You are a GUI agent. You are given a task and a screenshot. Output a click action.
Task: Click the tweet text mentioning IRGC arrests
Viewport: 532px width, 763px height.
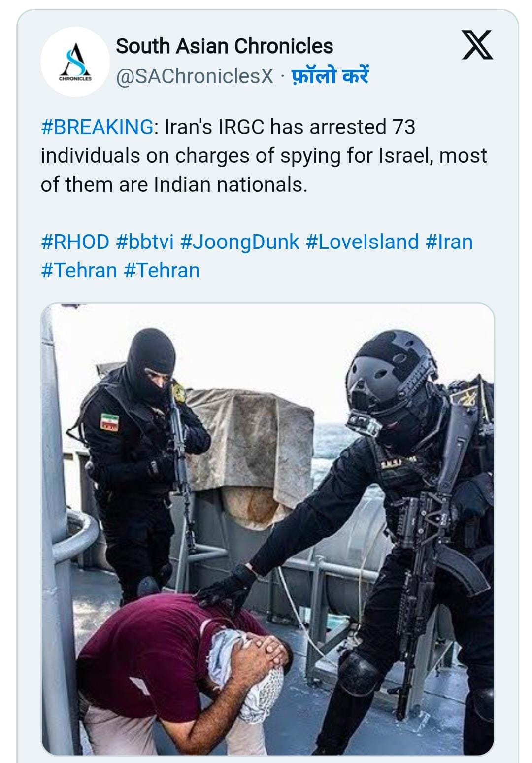pos(263,156)
